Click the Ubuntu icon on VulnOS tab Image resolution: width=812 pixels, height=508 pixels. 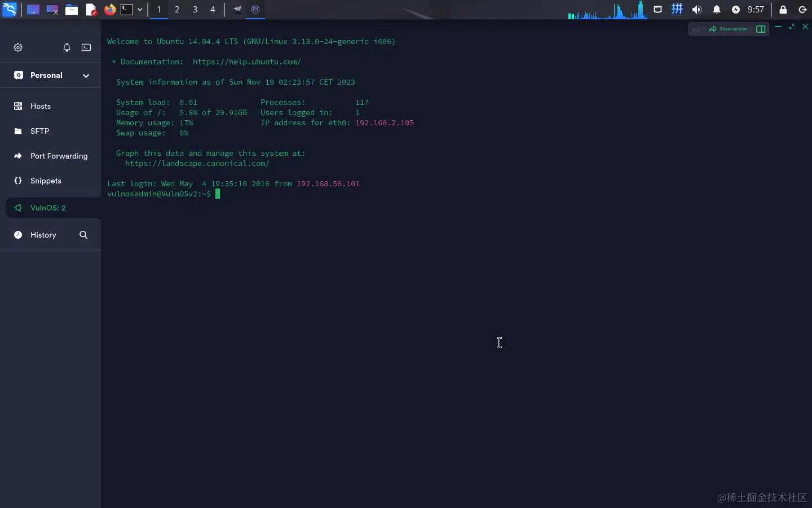coord(18,208)
